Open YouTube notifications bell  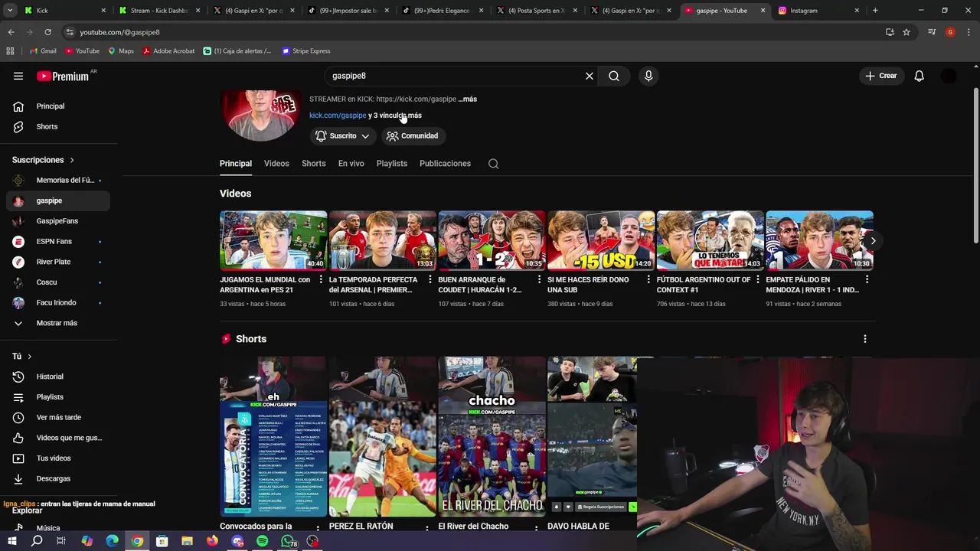coord(920,76)
